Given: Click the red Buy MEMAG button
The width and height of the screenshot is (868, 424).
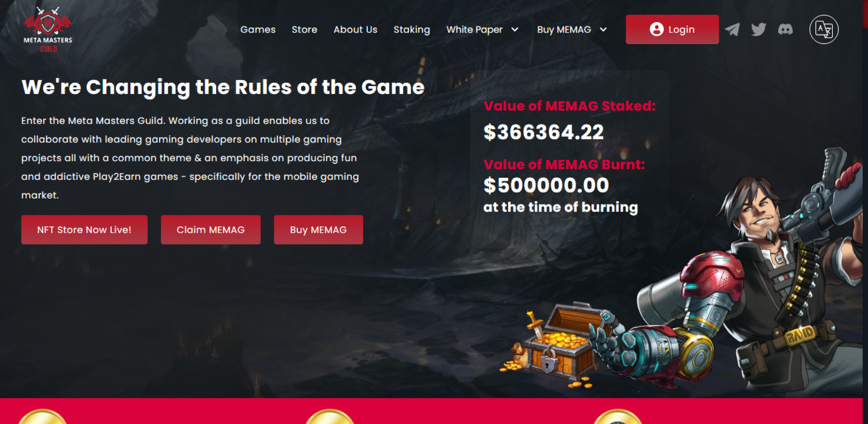Looking at the screenshot, I should coord(318,229).
